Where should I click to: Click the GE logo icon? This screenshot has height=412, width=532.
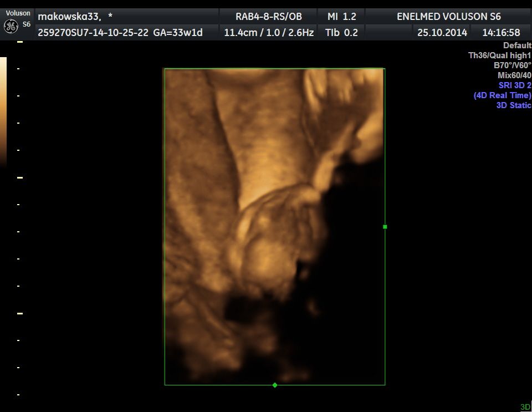pos(9,26)
